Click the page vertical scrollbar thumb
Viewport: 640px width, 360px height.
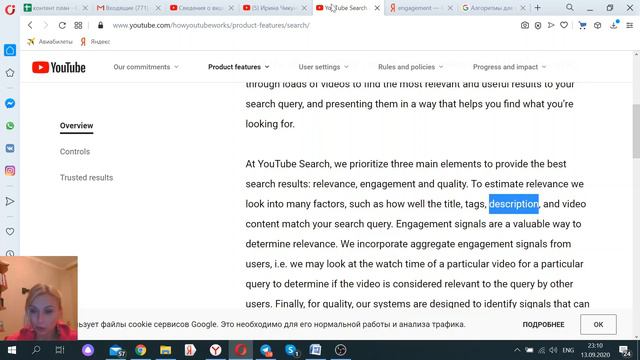point(636,131)
